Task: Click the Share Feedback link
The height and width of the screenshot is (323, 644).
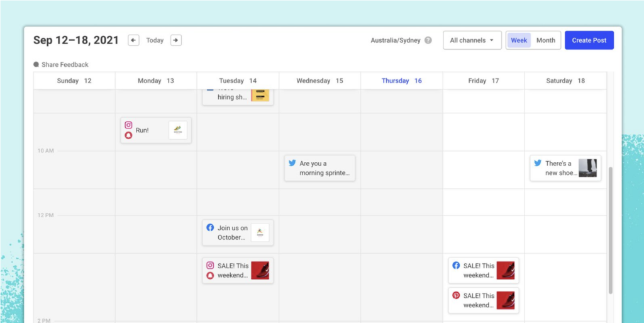Action: click(x=65, y=64)
